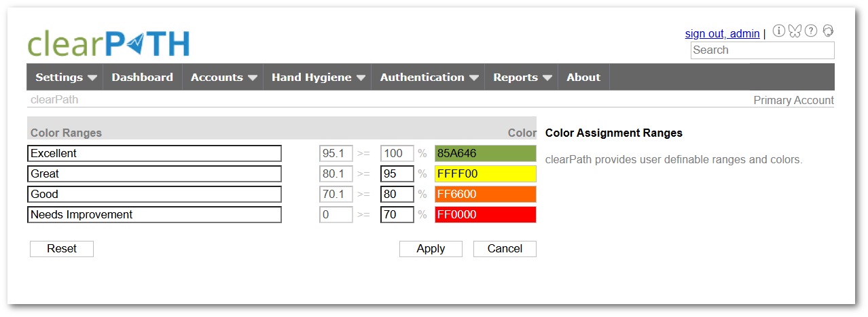Open the Authentication dropdown
This screenshot has width=868, height=317.
pyautogui.click(x=428, y=77)
